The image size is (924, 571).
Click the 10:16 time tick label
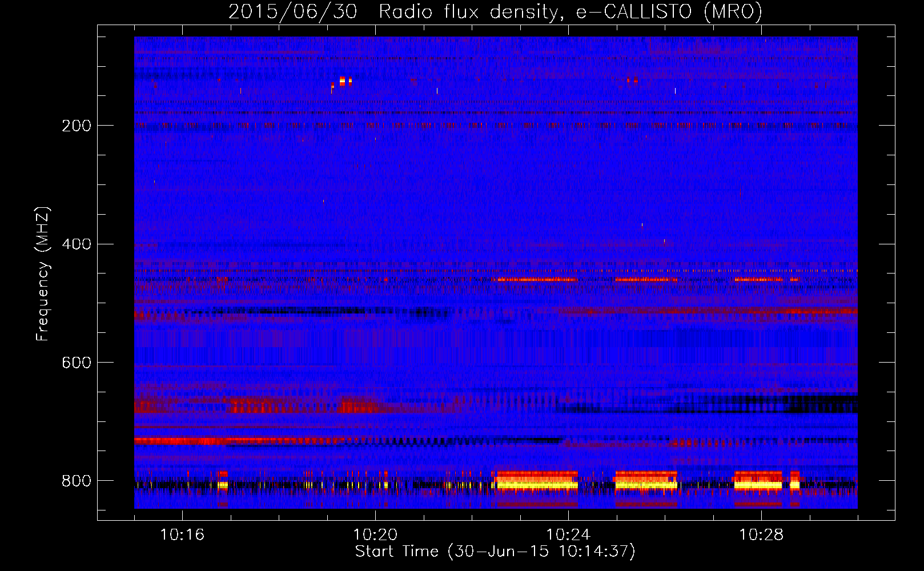coord(182,535)
